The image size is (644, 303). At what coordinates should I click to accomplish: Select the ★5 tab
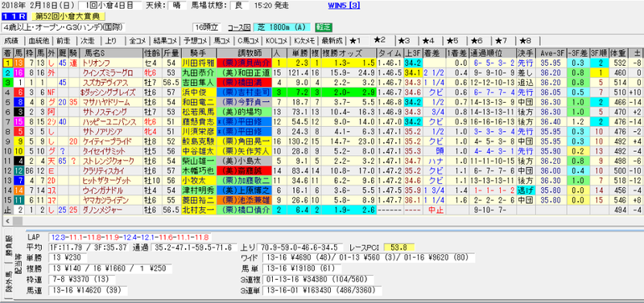[x=452, y=41]
